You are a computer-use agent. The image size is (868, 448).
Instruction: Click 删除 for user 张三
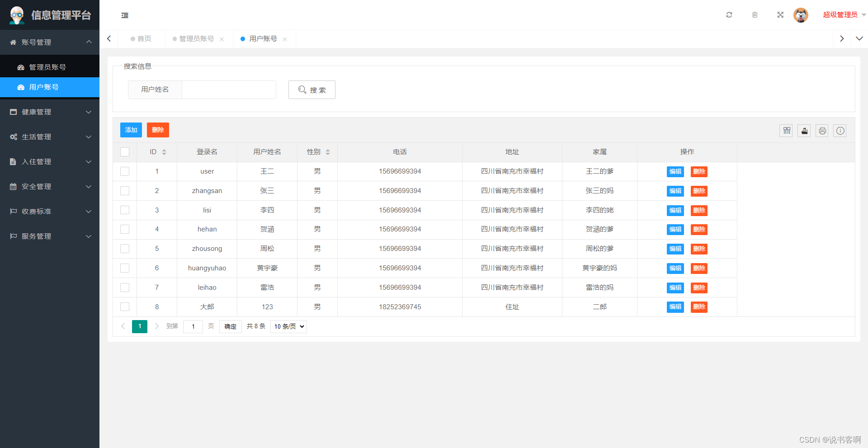point(699,191)
